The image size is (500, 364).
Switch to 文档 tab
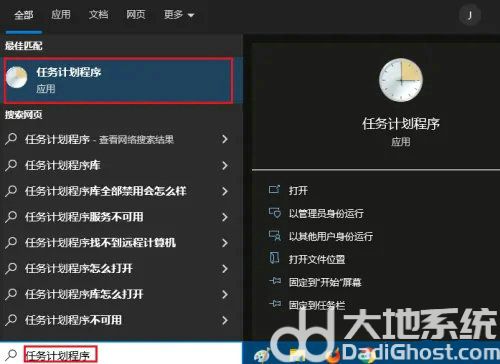tap(98, 15)
